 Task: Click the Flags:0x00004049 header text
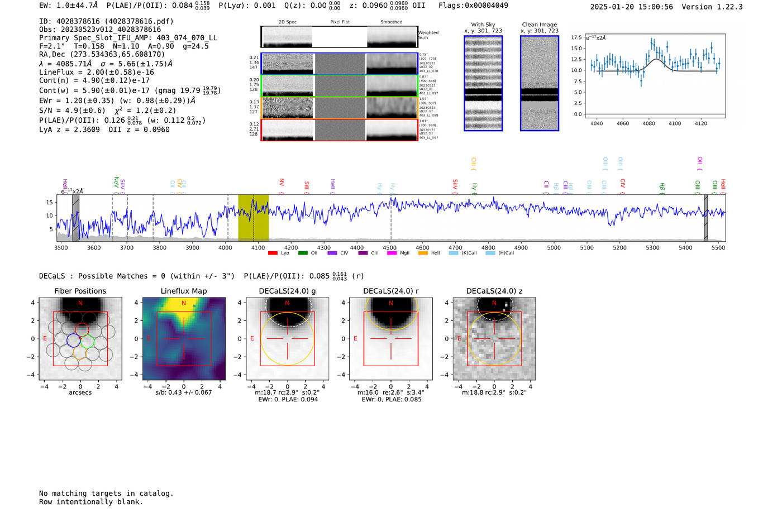pyautogui.click(x=473, y=6)
